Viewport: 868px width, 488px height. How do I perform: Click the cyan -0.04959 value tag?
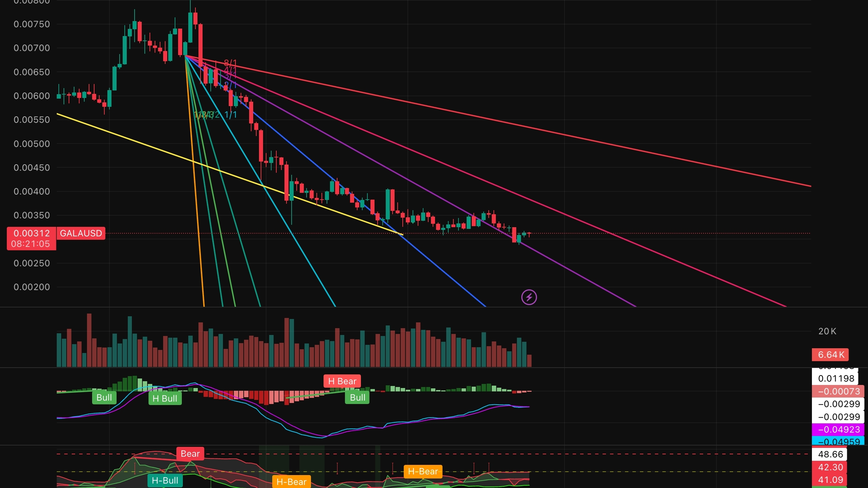click(838, 441)
